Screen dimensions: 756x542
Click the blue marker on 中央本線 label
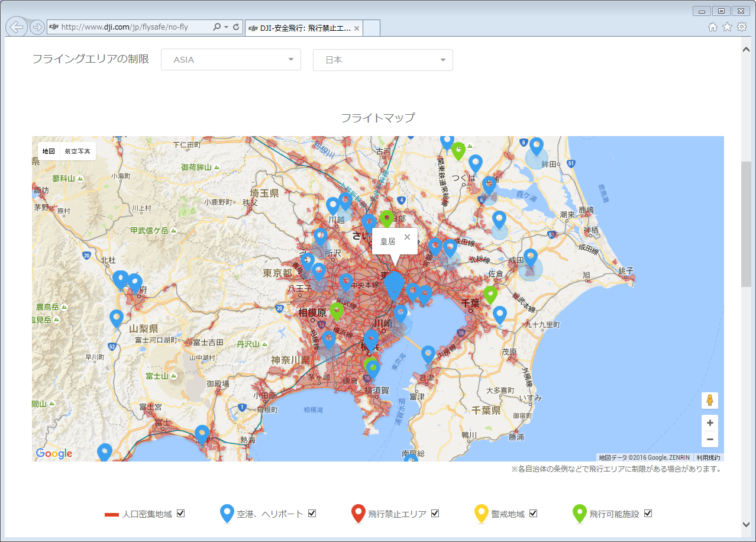346,283
